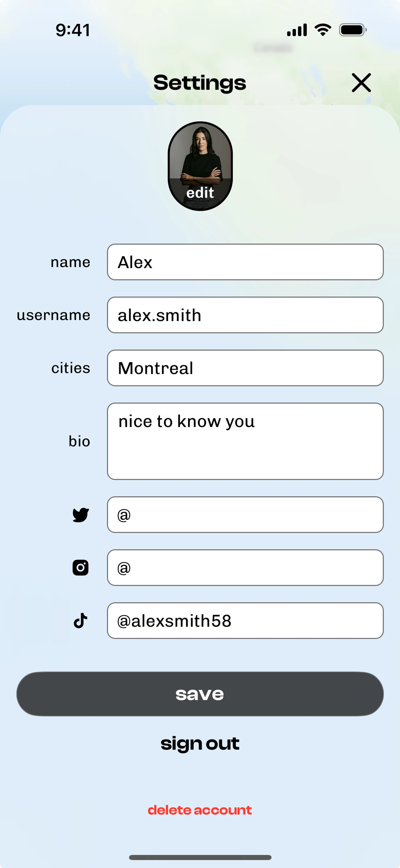Enter a Twitter handle in its field
Image resolution: width=400 pixels, height=868 pixels.
click(245, 515)
